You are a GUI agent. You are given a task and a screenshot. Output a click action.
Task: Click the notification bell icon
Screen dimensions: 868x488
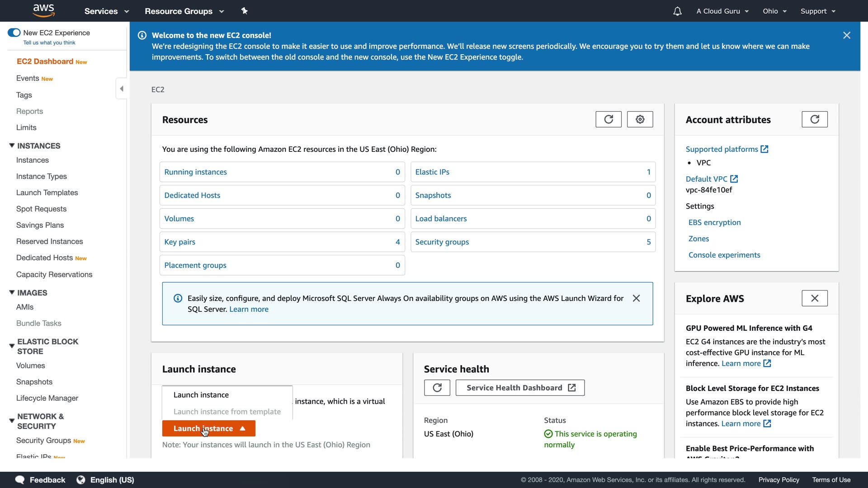click(x=677, y=11)
